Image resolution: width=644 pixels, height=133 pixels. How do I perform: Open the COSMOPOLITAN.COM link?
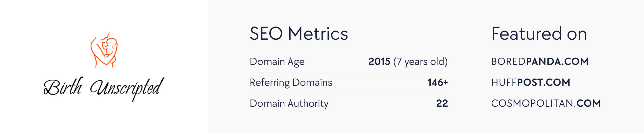(546, 104)
